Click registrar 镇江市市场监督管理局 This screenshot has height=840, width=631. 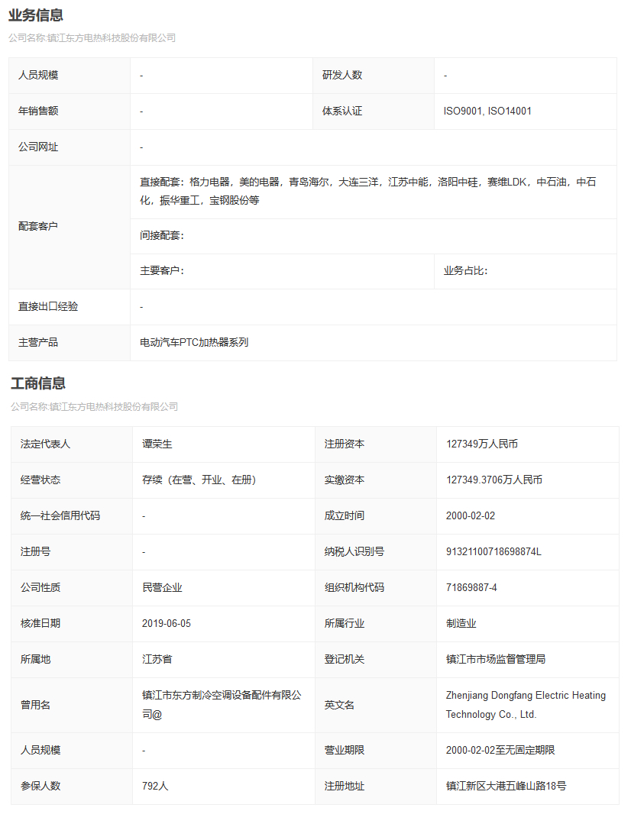click(x=496, y=660)
